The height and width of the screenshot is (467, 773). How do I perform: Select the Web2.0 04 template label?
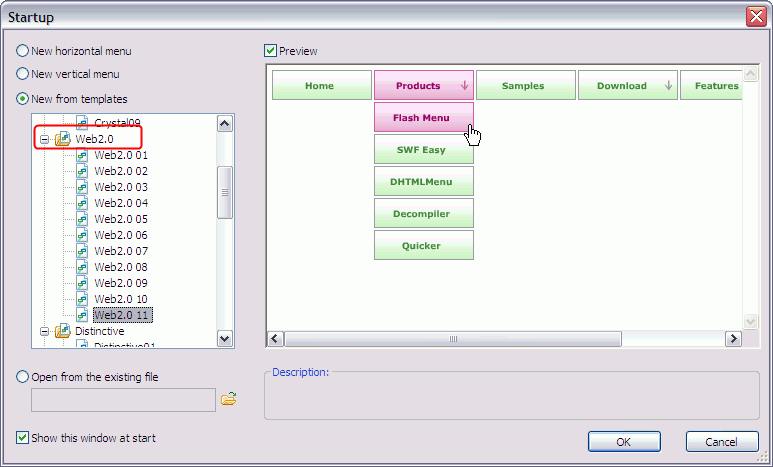tap(121, 203)
